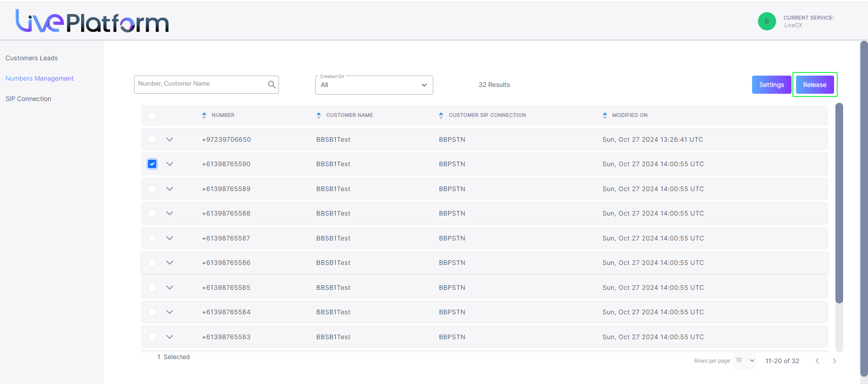The image size is (868, 384).
Task: Open SIP Connection in sidebar
Action: coord(28,99)
